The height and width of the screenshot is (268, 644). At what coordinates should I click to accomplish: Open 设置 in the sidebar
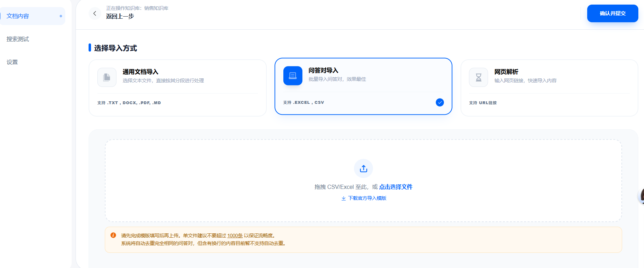(12, 62)
